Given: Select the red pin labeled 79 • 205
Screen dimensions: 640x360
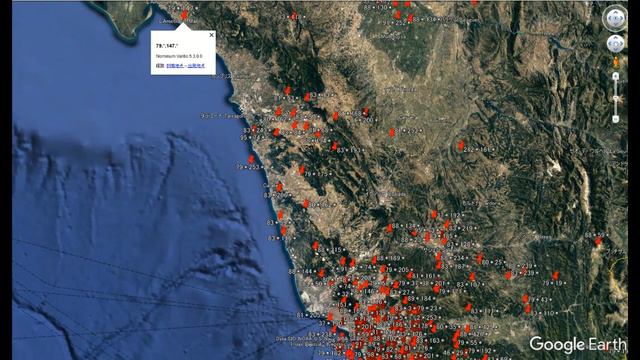Looking at the screenshot, I should click(x=383, y=269).
